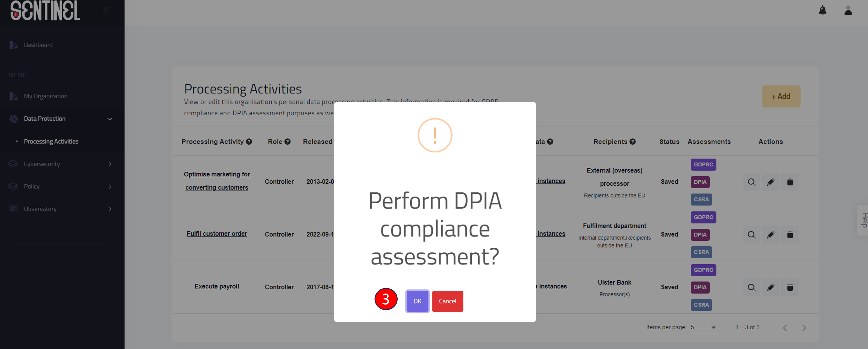Viewport: 868px width, 349px height.
Task: View Fulfil customer order magnifier icon
Action: (x=751, y=235)
